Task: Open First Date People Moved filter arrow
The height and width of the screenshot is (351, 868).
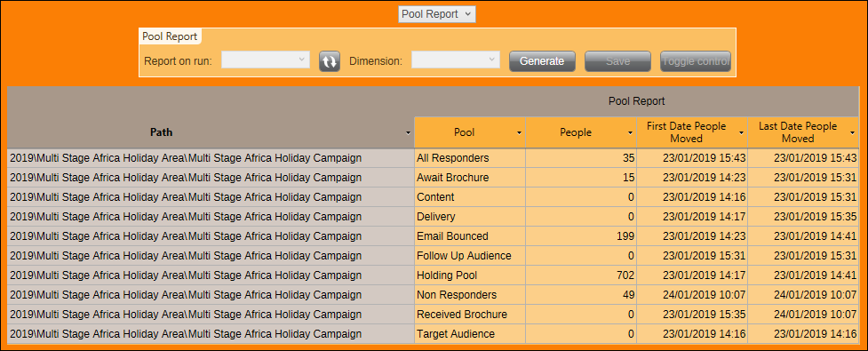Action: coord(741,133)
